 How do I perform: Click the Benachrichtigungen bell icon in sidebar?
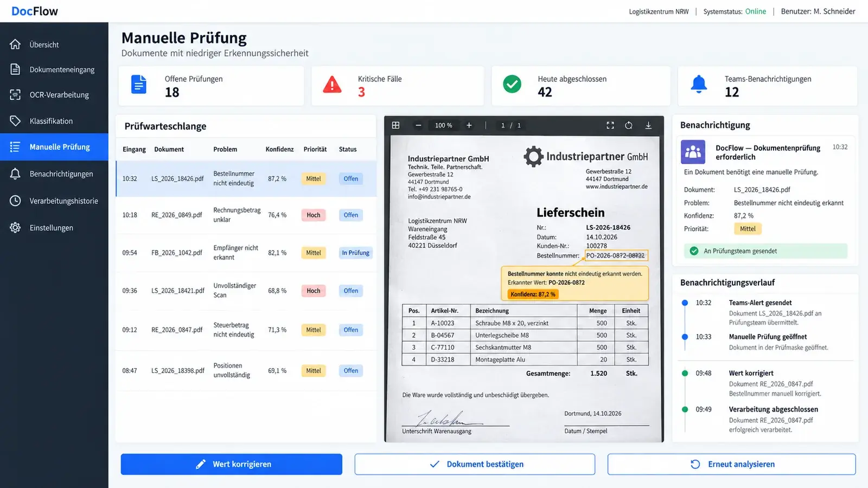point(15,174)
